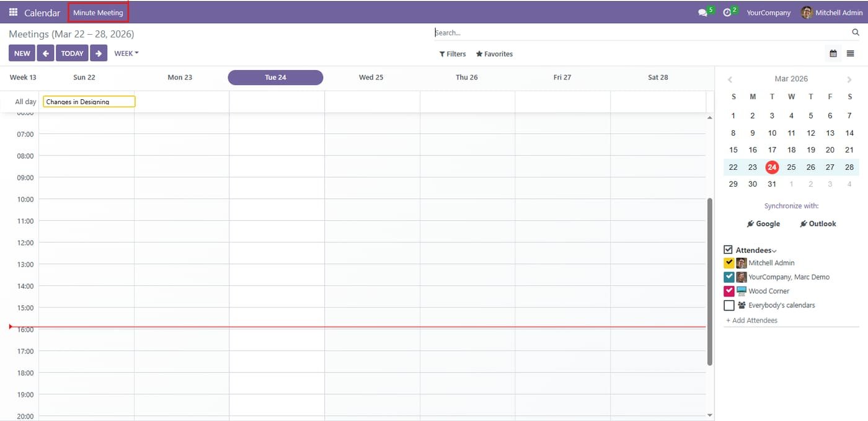
Task: Select March 24 in mini calendar
Action: [x=772, y=167]
